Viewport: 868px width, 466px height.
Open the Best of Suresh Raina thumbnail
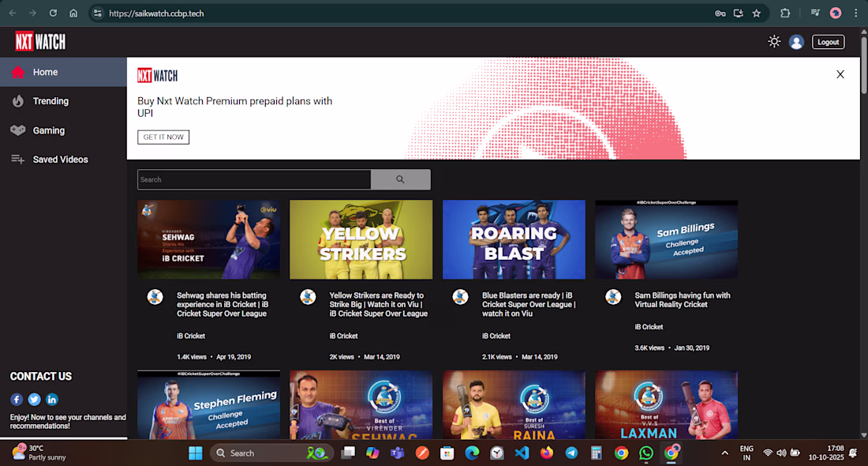click(514, 405)
